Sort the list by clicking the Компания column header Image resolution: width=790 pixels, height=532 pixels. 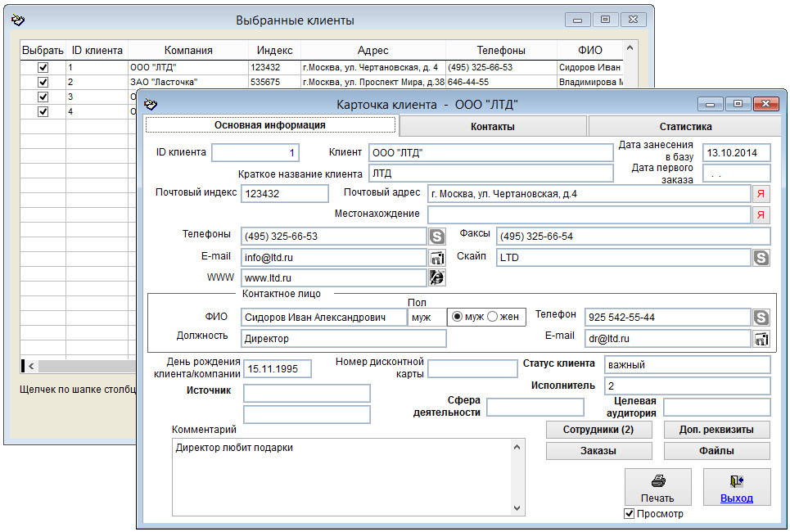pyautogui.click(x=188, y=51)
